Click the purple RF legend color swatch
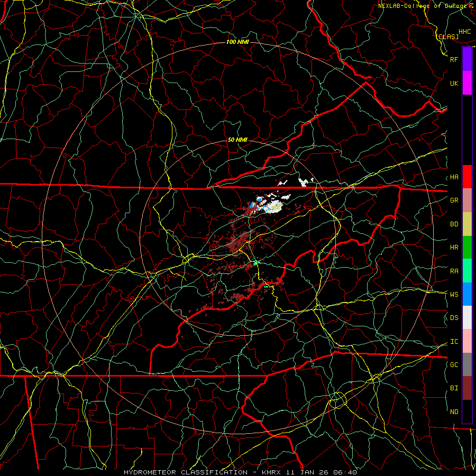The height and width of the screenshot is (476, 476). click(467, 59)
